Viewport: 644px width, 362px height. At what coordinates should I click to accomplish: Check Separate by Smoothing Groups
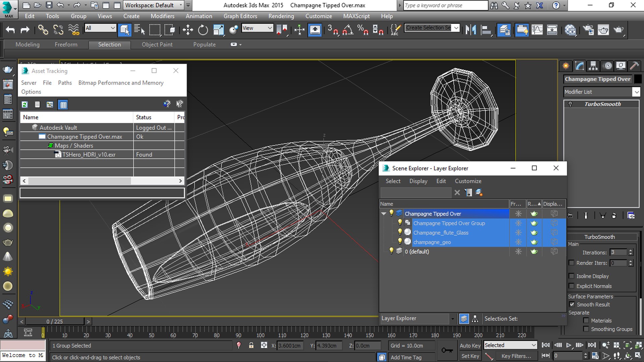click(586, 329)
